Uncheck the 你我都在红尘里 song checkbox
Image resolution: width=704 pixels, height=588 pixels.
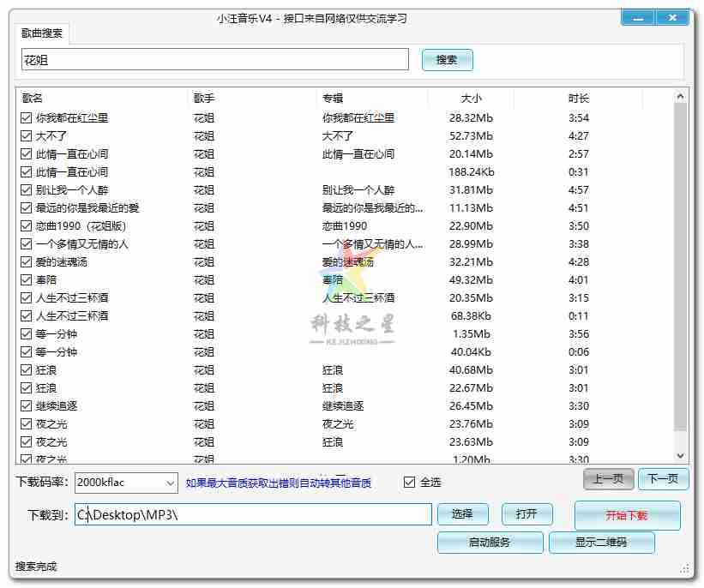26,118
